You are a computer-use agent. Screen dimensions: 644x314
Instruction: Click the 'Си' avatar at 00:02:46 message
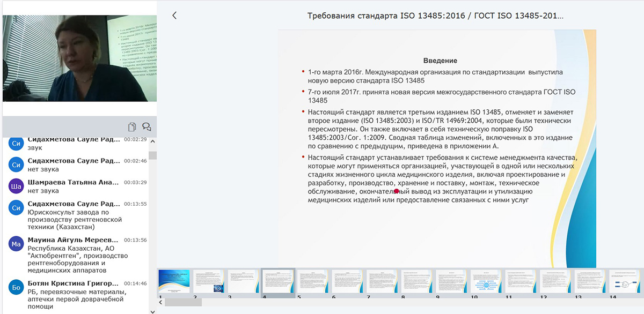[x=16, y=165]
